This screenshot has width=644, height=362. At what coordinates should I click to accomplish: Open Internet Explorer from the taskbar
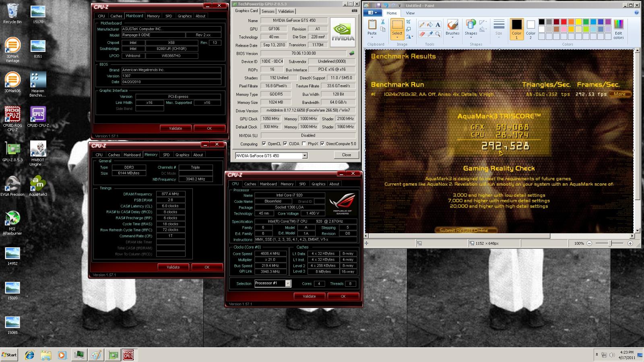pos(29,355)
